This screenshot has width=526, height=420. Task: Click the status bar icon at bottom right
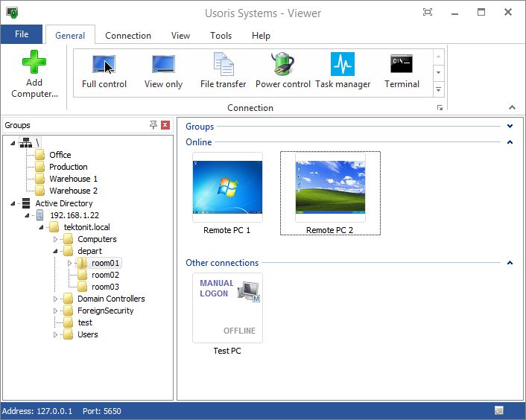point(499,410)
